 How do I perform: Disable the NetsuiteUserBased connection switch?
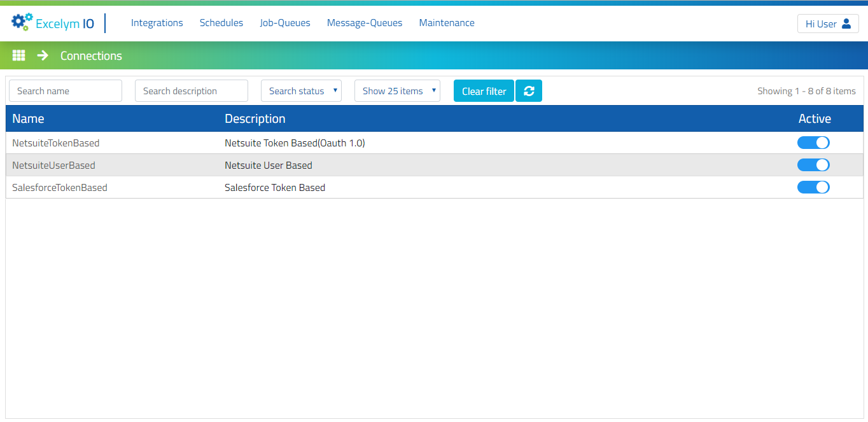[813, 165]
